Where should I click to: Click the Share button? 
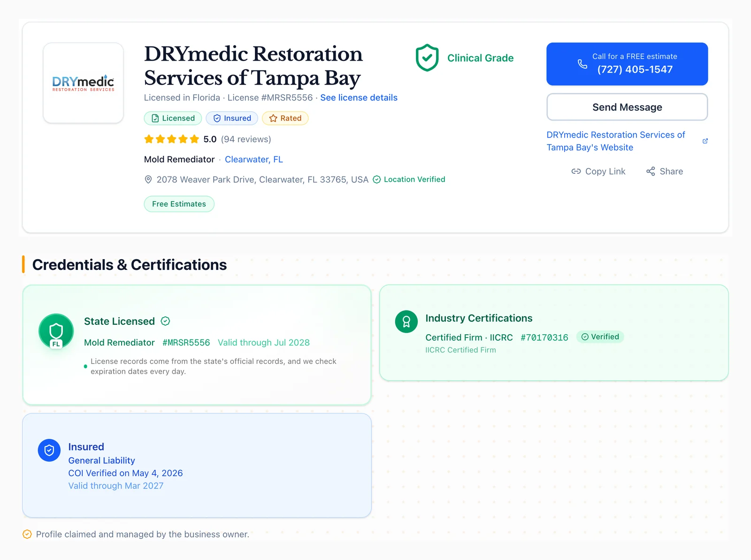[665, 171]
